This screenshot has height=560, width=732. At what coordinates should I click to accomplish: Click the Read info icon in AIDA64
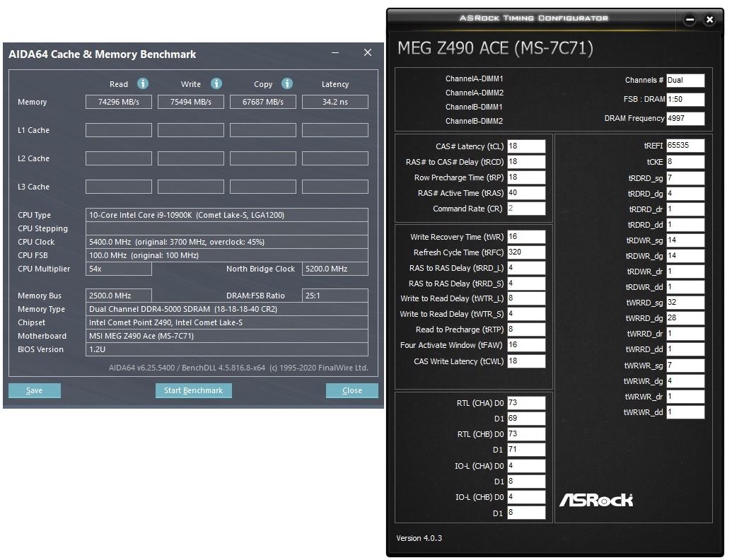coord(143,83)
